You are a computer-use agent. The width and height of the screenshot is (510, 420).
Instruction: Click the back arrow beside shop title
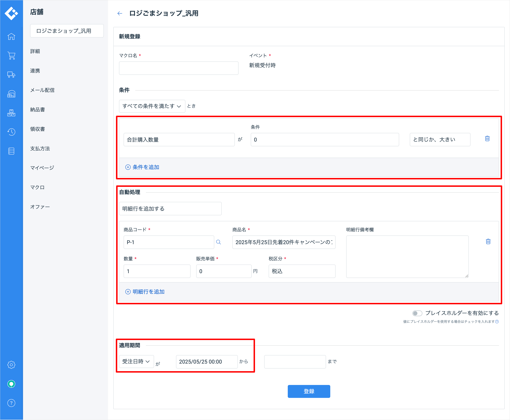120,13
